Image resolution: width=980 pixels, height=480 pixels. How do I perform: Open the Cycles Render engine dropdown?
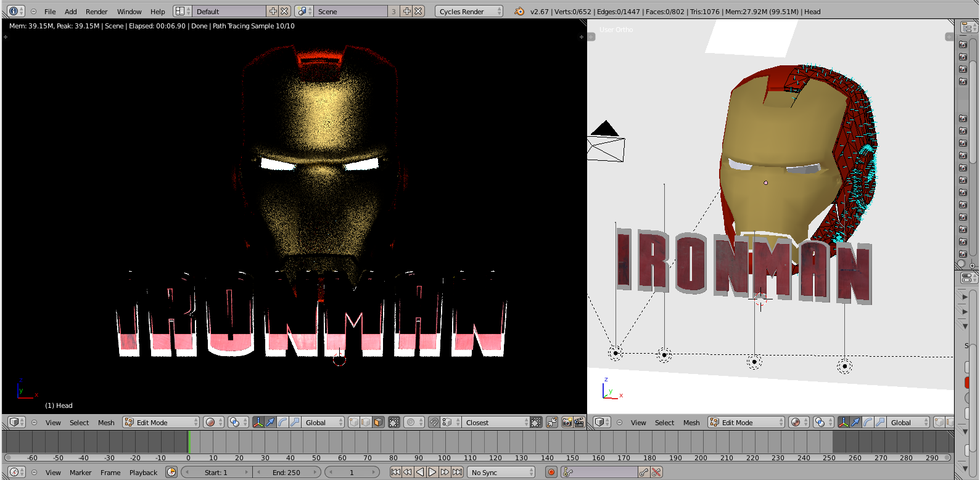click(469, 12)
